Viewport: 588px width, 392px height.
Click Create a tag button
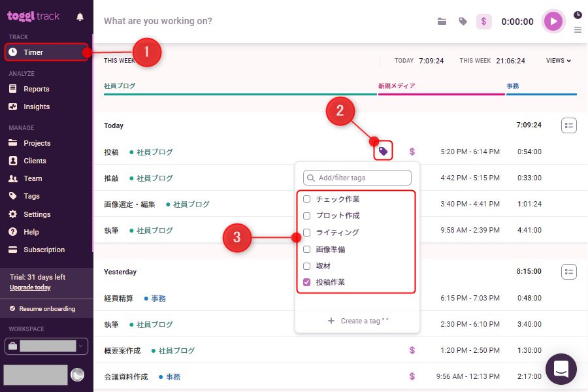click(357, 321)
